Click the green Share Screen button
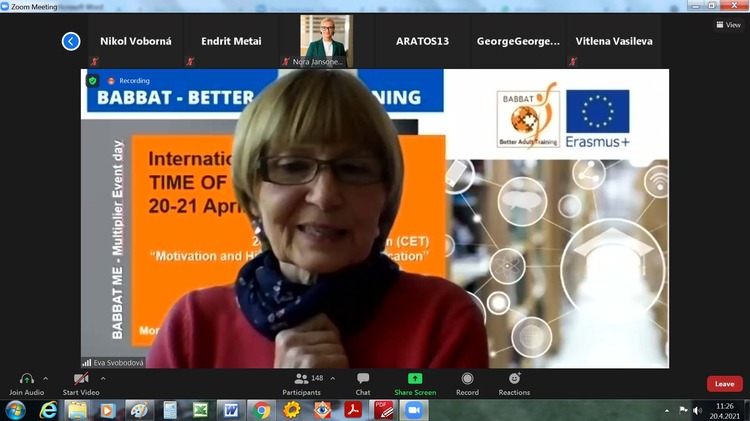This screenshot has height=421, width=750. point(415,384)
